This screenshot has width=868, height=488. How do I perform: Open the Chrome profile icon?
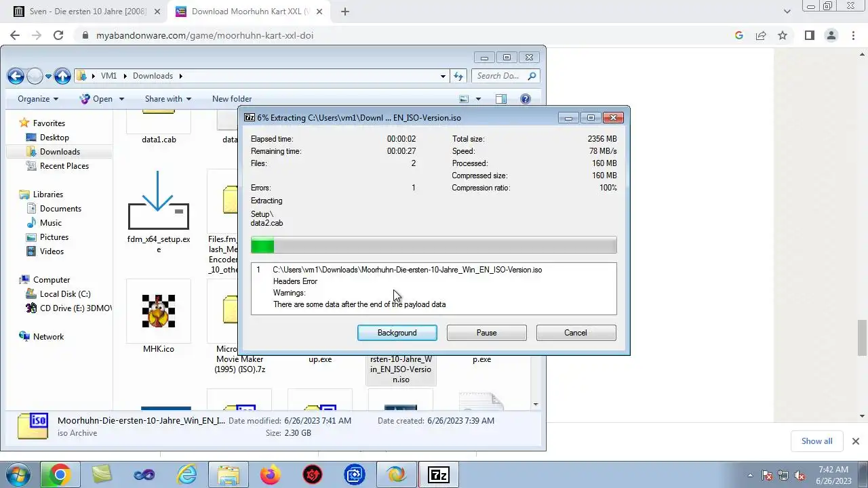click(x=831, y=35)
